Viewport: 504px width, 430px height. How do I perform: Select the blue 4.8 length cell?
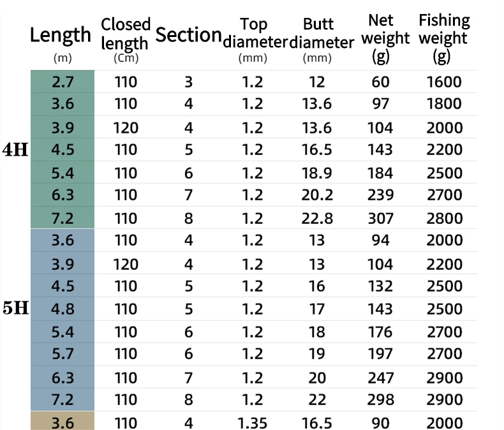pyautogui.click(x=63, y=309)
